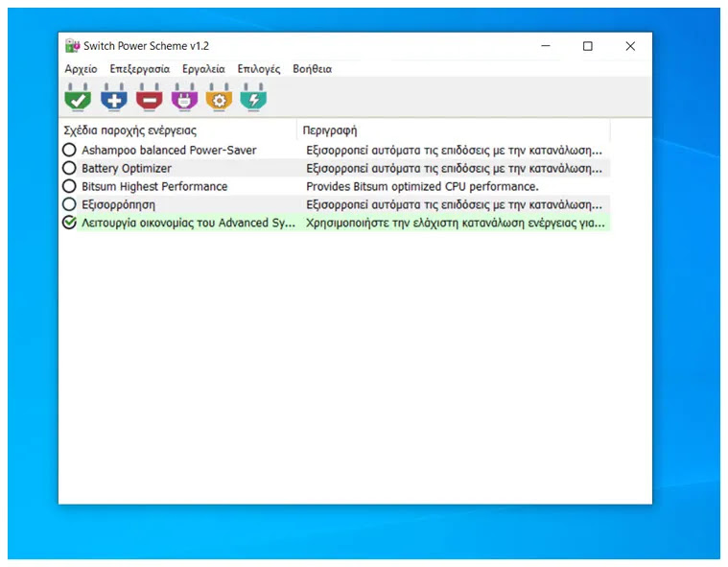Click the Περιγραφή column header
This screenshot has width=728, height=567.
[x=454, y=130]
